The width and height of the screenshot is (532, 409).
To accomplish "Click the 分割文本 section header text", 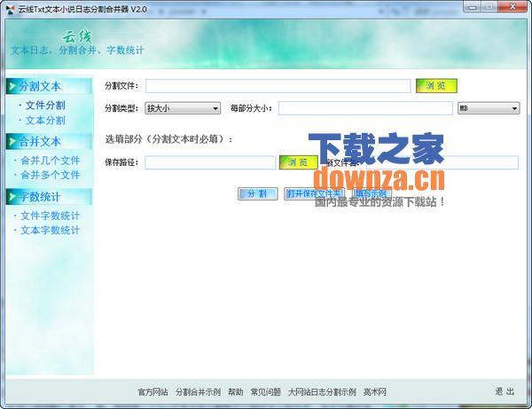I will coord(40,86).
